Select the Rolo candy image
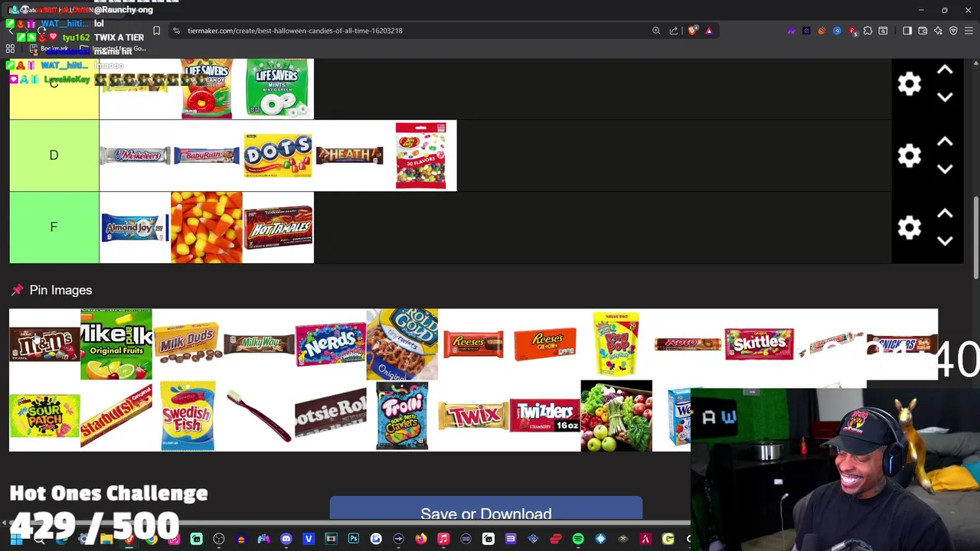This screenshot has width=980, height=551. pyautogui.click(x=688, y=344)
